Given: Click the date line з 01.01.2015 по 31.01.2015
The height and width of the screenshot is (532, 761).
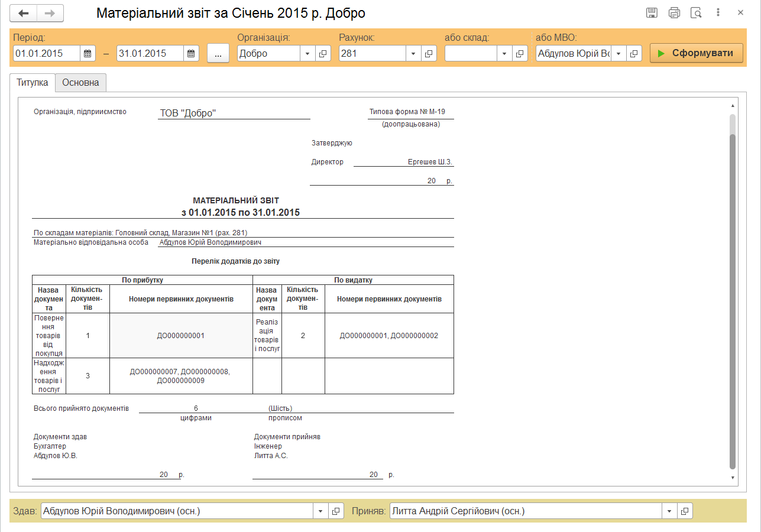Looking at the screenshot, I should pos(240,212).
